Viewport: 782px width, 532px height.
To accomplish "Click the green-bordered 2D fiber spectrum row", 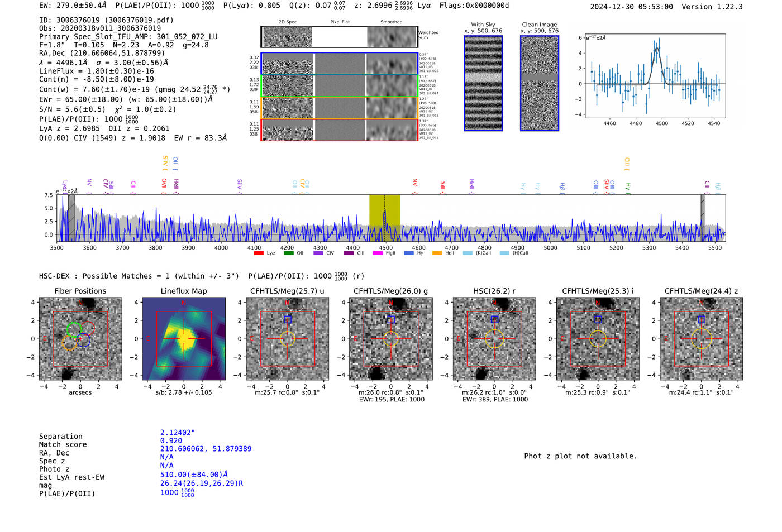I will tap(340, 86).
